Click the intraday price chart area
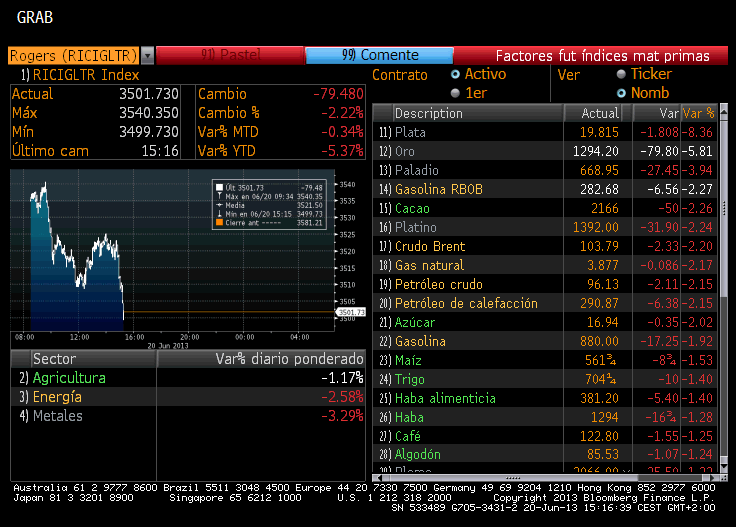The image size is (736, 527). 172,251
